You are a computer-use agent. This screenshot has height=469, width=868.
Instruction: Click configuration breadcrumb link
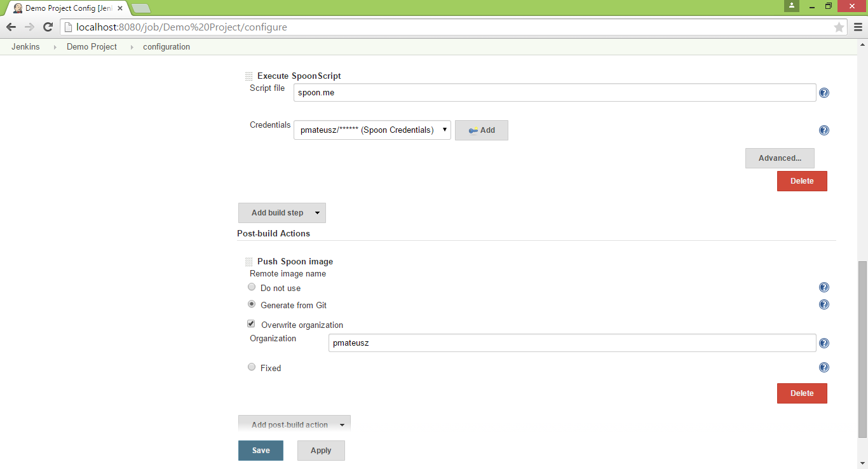pyautogui.click(x=166, y=47)
